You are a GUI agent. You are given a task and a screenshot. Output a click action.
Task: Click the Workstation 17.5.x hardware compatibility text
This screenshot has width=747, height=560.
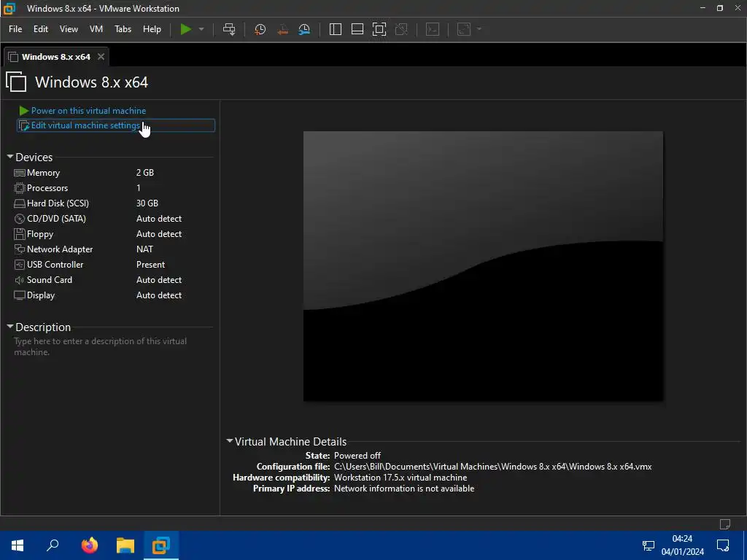pyautogui.click(x=400, y=478)
